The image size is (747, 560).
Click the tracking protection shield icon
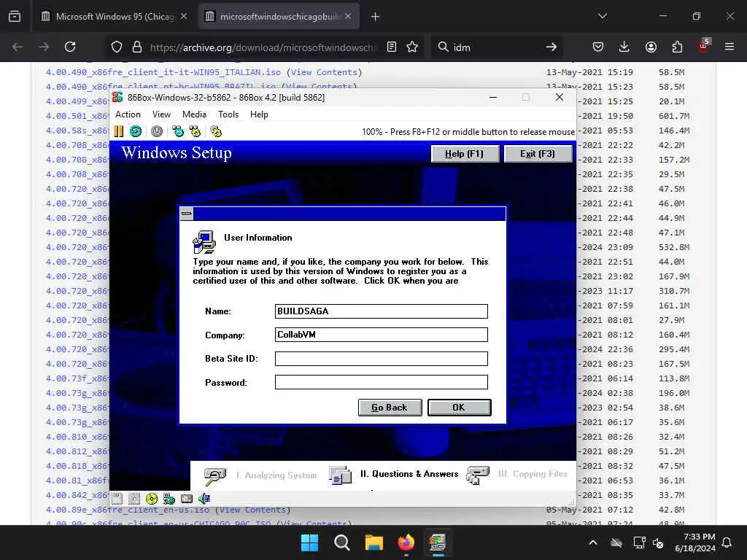point(117,47)
